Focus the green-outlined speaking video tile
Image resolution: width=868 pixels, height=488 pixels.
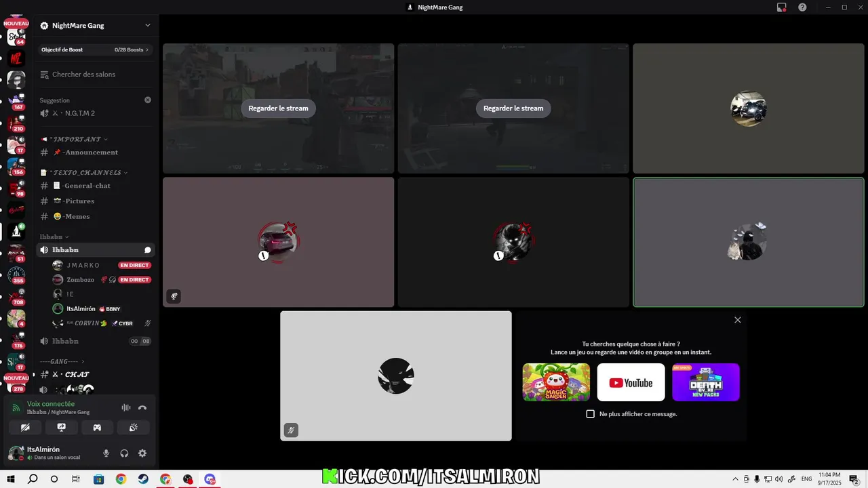[749, 242]
